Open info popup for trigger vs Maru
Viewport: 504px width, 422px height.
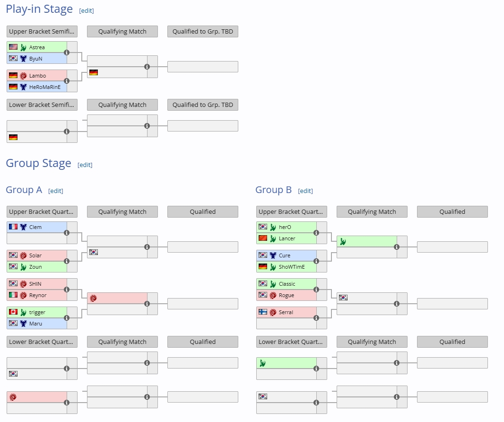[x=67, y=318]
